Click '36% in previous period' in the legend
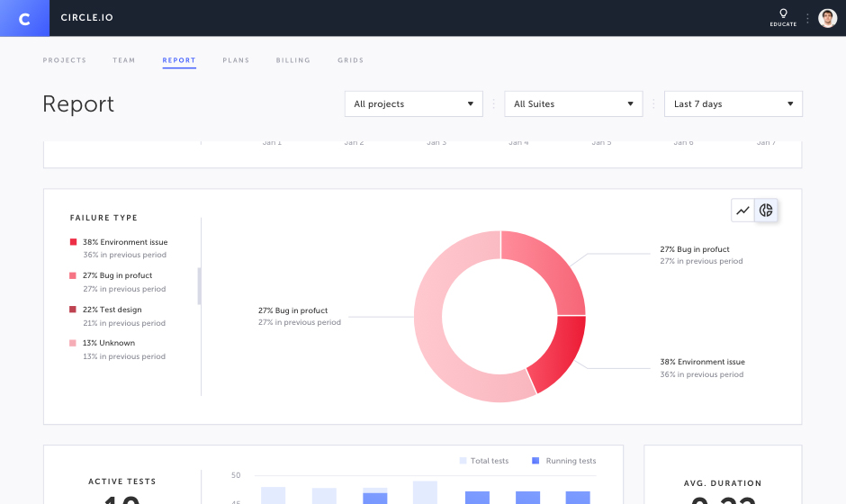846x504 pixels. pos(124,255)
